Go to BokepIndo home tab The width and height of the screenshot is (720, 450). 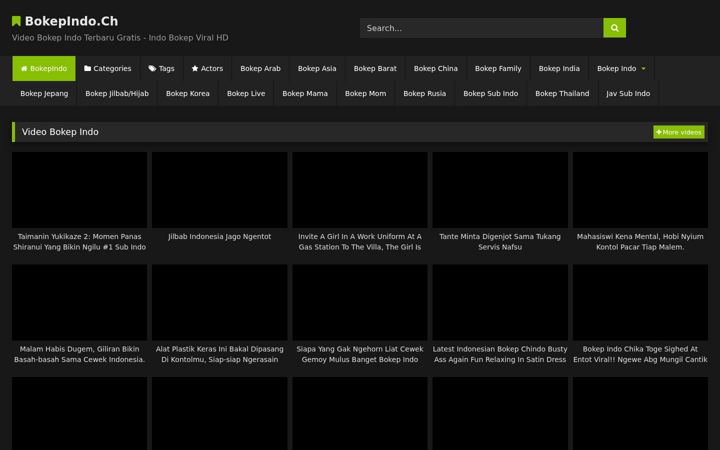tap(44, 68)
